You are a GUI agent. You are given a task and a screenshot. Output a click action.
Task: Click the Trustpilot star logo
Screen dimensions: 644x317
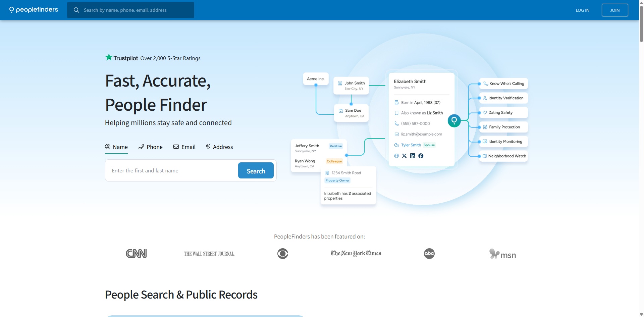tap(109, 57)
